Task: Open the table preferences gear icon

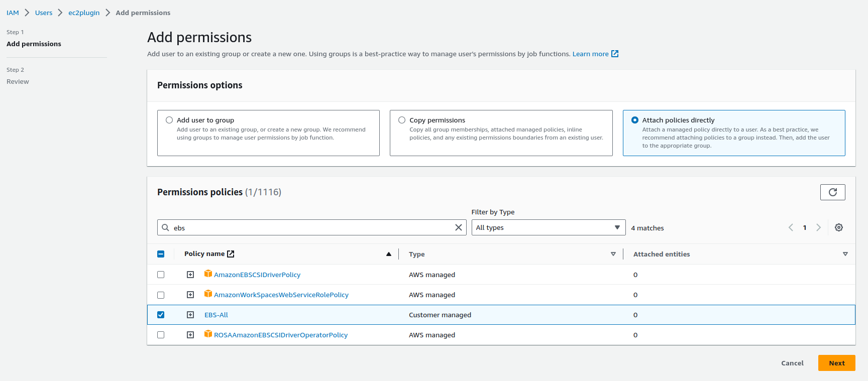Action: click(x=839, y=227)
